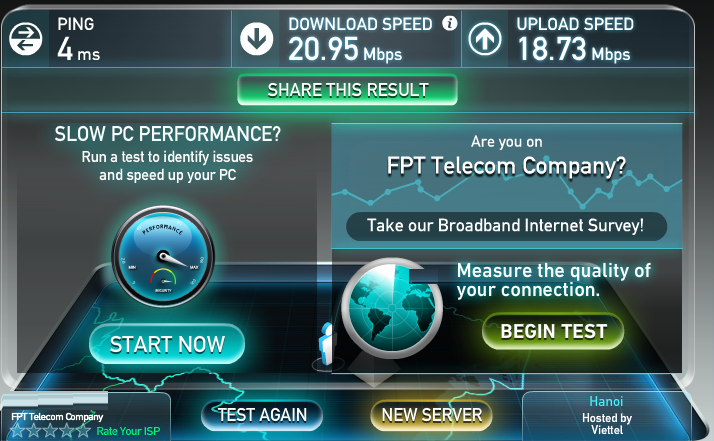This screenshot has width=714, height=441.
Task: Share this result
Action: (347, 90)
